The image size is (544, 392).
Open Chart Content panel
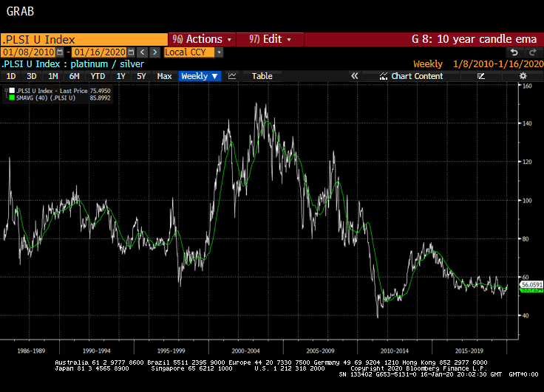tap(412, 76)
